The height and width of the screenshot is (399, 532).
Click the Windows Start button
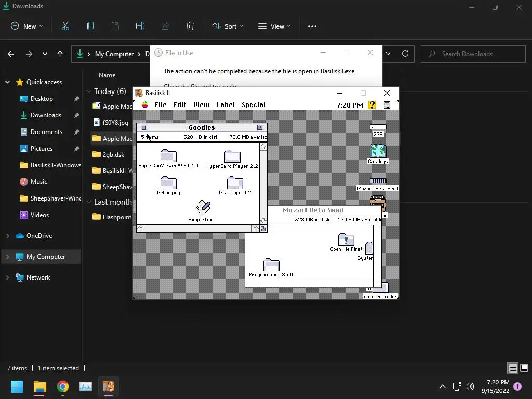click(x=17, y=387)
